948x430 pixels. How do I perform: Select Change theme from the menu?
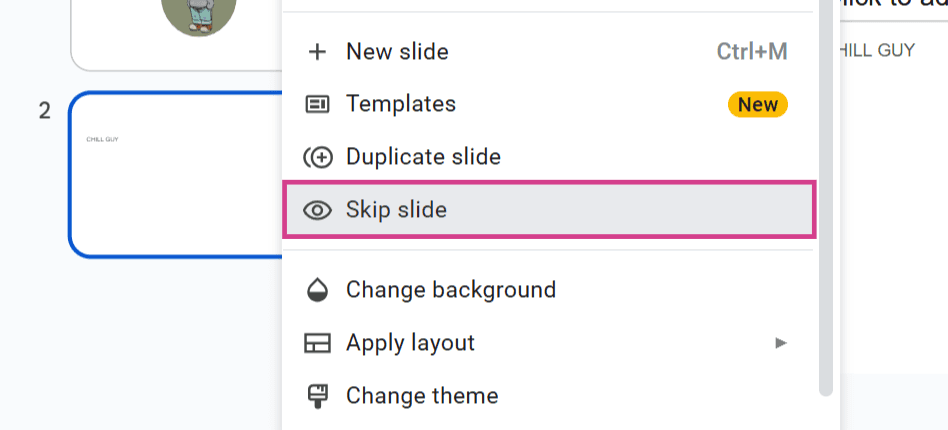click(x=550, y=396)
